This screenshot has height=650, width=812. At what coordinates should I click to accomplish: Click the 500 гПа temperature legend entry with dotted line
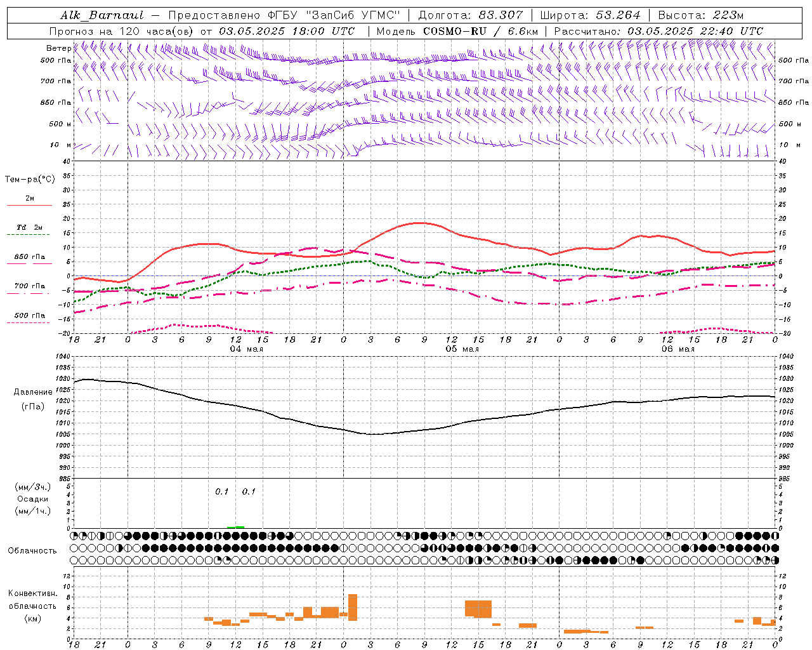(30, 315)
